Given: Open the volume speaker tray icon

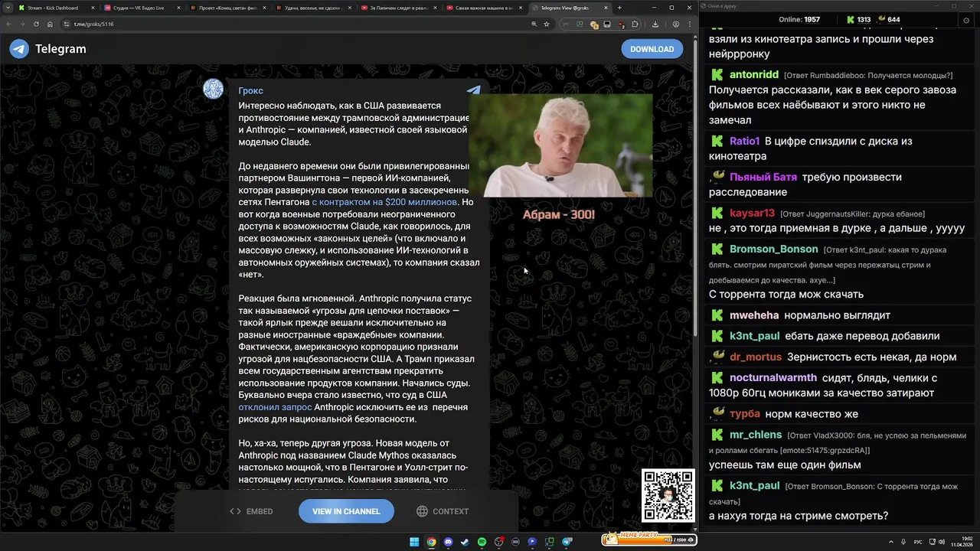Looking at the screenshot, I should [x=942, y=542].
